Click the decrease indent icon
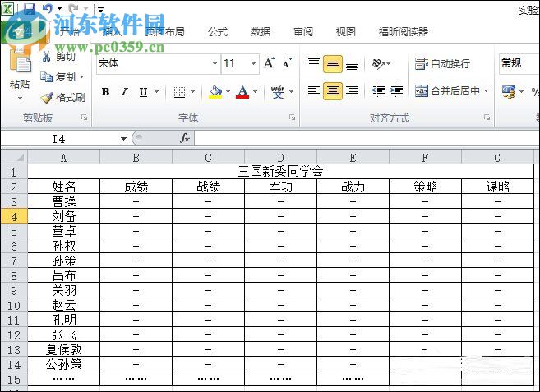Image resolution: width=540 pixels, height=392 pixels. (x=378, y=91)
